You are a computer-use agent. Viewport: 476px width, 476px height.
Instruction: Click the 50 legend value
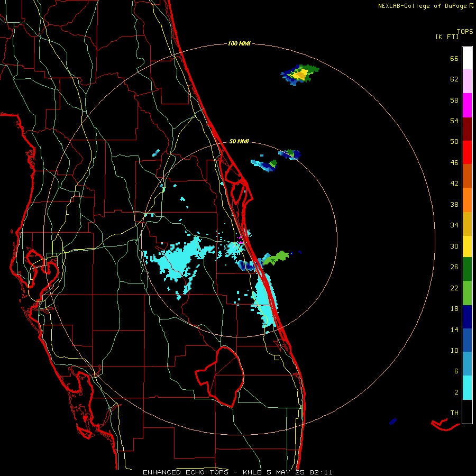[454, 142]
